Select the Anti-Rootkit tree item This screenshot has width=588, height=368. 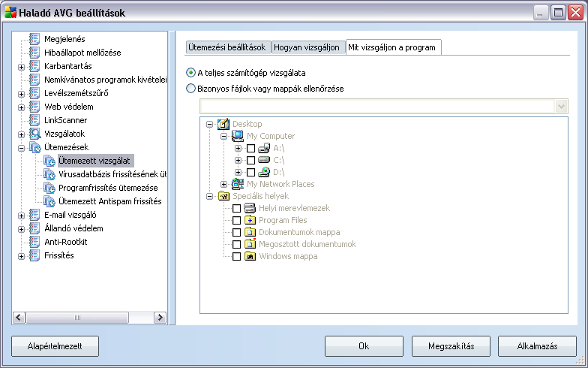pos(66,242)
